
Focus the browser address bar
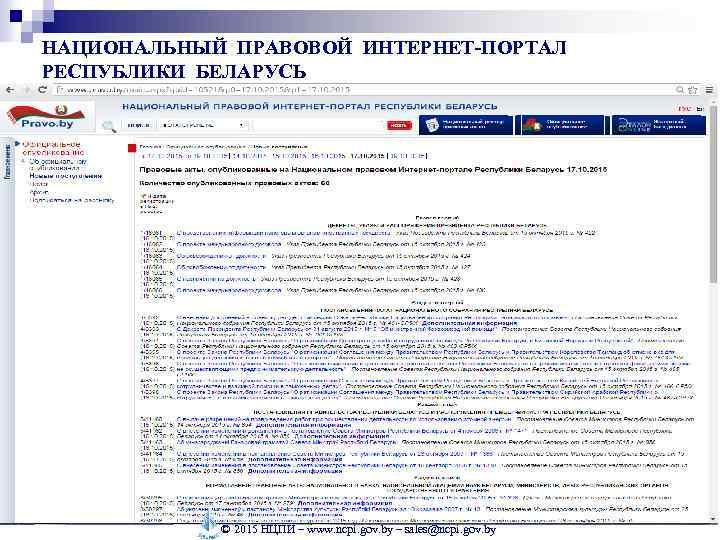363,90
